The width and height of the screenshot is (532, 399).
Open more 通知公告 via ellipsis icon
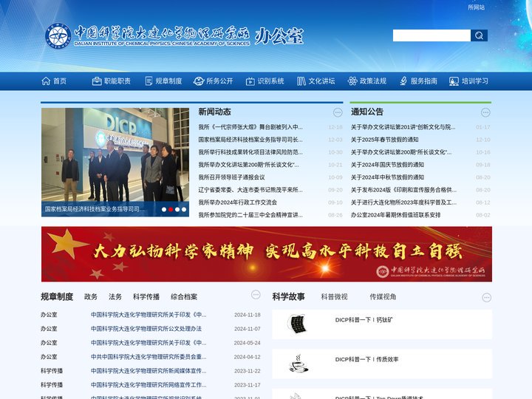[486, 112]
